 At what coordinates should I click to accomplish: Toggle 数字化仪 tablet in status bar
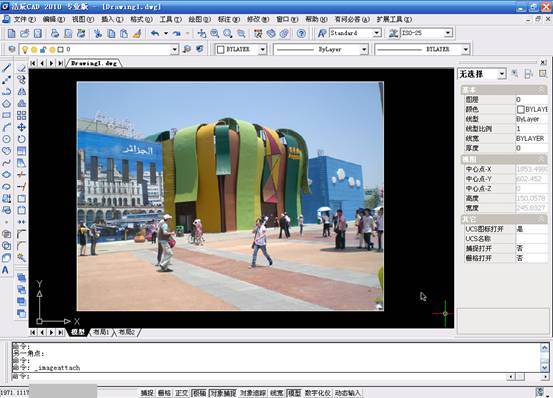[317, 393]
